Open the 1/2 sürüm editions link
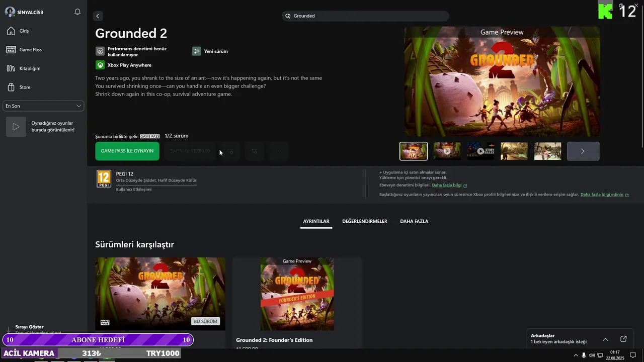 coord(177,136)
